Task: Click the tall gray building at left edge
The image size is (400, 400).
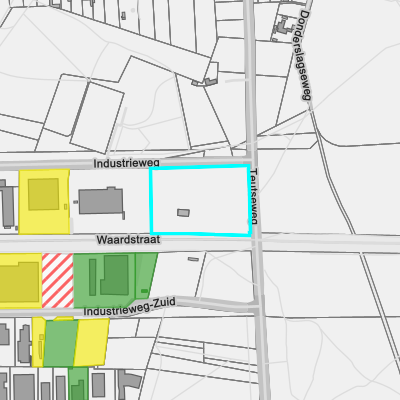Action: (7, 204)
